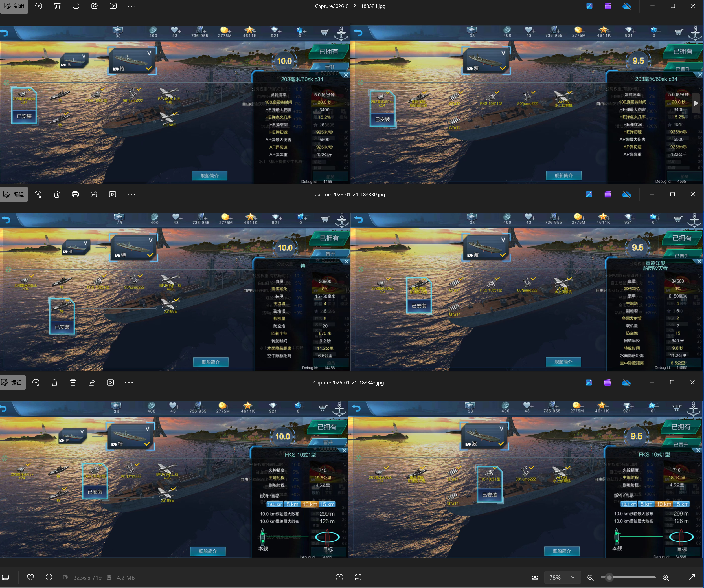The height and width of the screenshot is (588, 704).
Task: Delete the photo in the 183330.jpg window
Action: [57, 194]
